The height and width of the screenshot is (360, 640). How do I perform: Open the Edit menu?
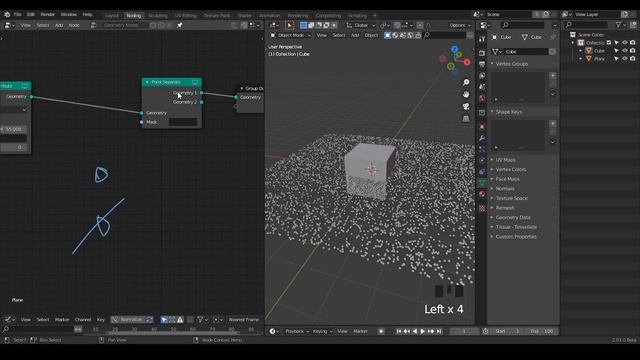[x=31, y=14]
